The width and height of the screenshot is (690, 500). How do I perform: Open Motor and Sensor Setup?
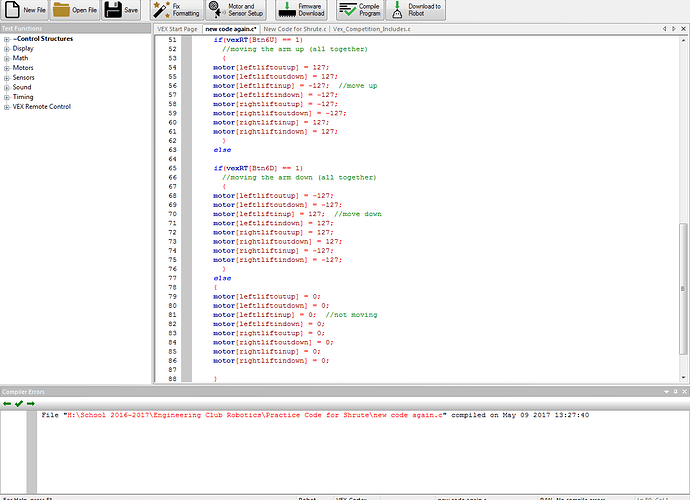[x=236, y=10]
